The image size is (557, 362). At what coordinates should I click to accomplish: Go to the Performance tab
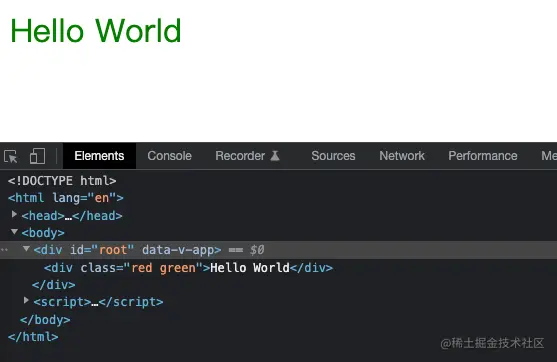tap(483, 156)
